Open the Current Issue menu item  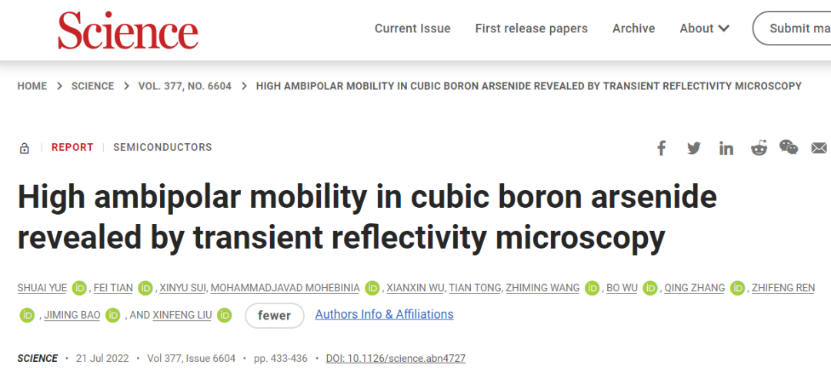[x=412, y=28]
